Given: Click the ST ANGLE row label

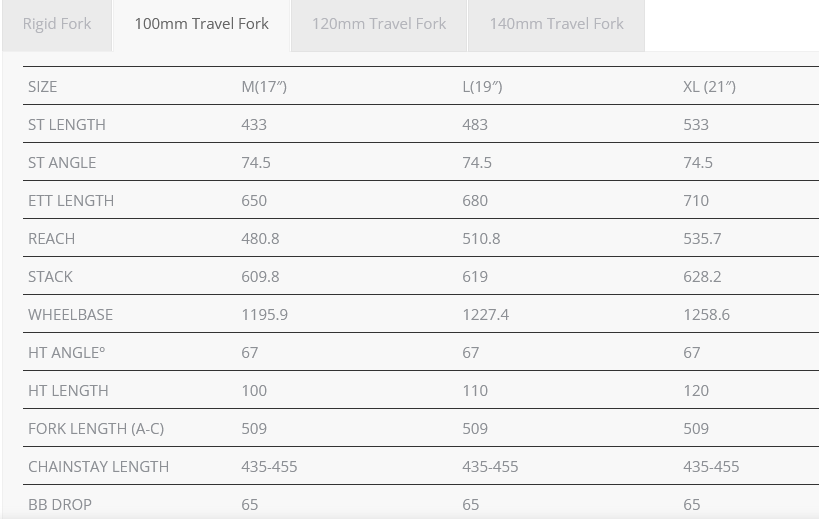Looking at the screenshot, I should coord(62,163).
